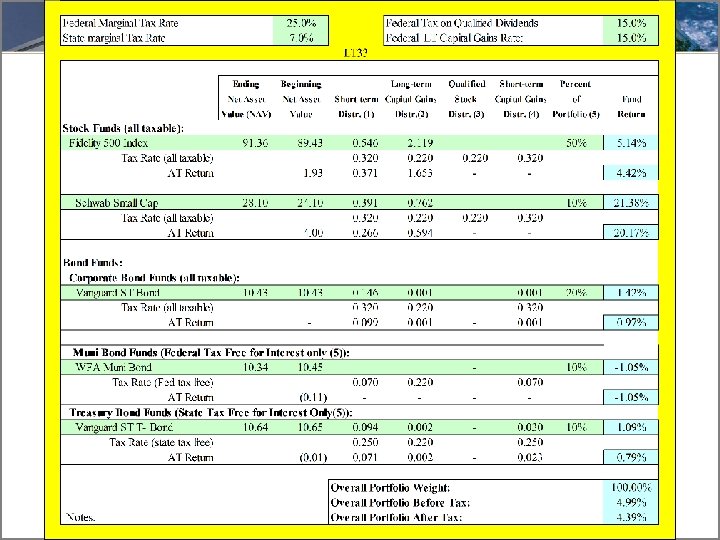This screenshot has width=720, height=540.
Task: Select Schwab short term distribution 0.391
Action: (365, 202)
